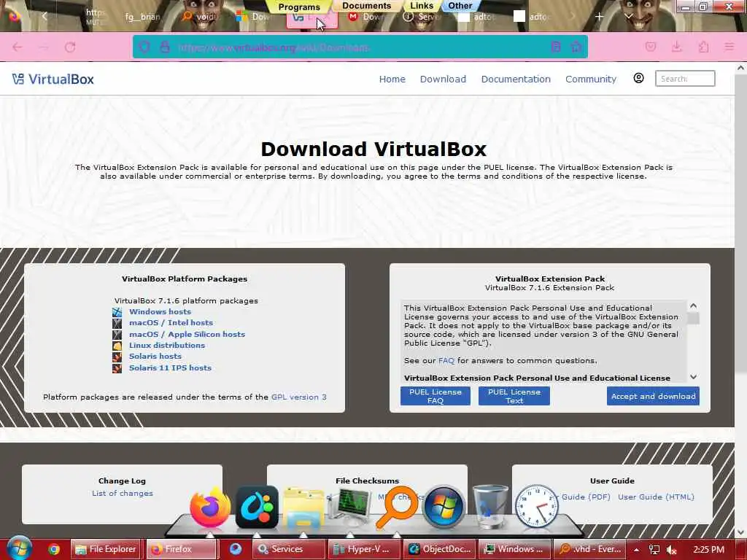Viewport: 747px width, 560px height.
Task: Click the PUEL License Text button
Action: click(x=514, y=396)
